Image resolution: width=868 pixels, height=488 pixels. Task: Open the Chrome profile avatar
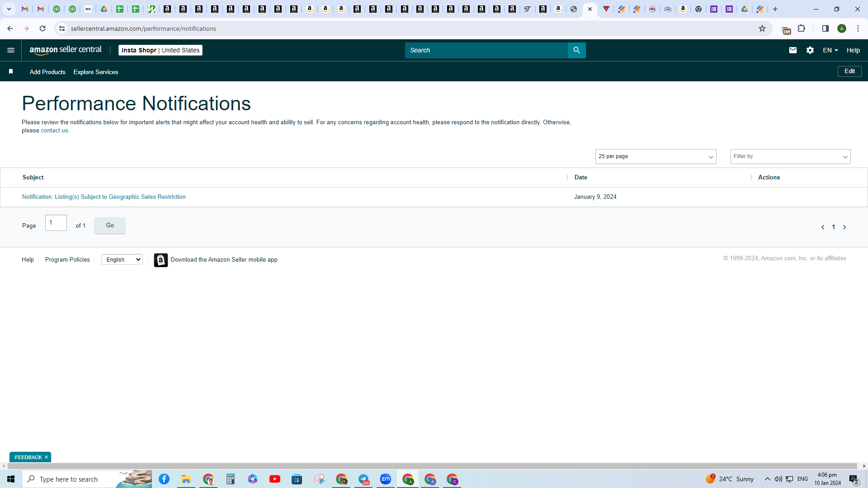pos(841,28)
